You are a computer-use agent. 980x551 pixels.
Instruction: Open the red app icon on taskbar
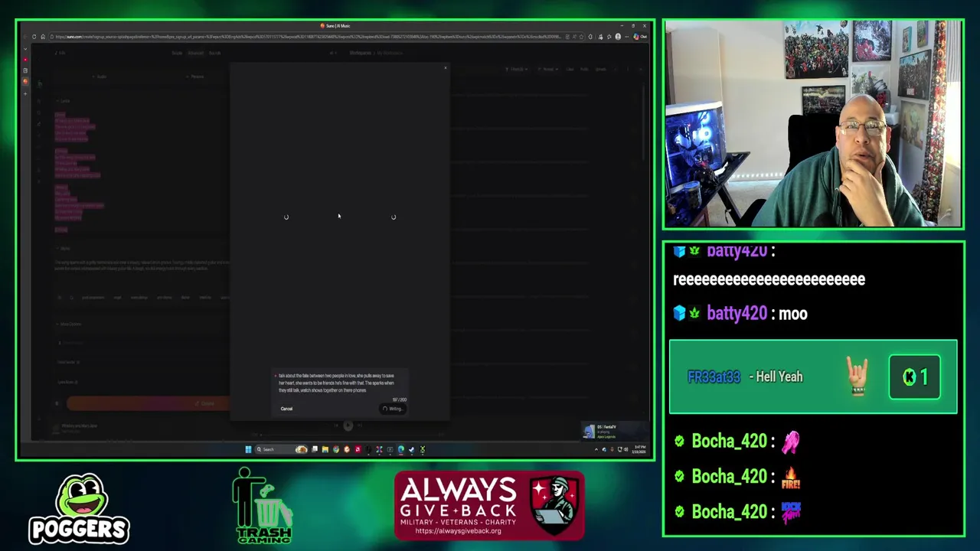tap(358, 449)
